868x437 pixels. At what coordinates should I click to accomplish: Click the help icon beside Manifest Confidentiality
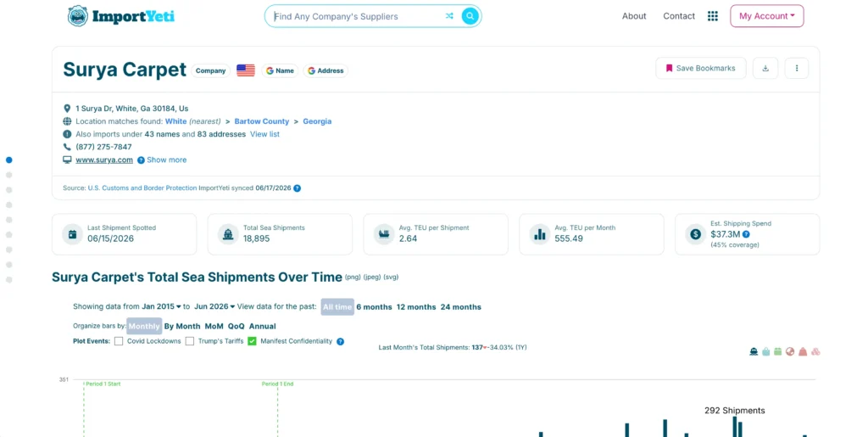(x=341, y=341)
